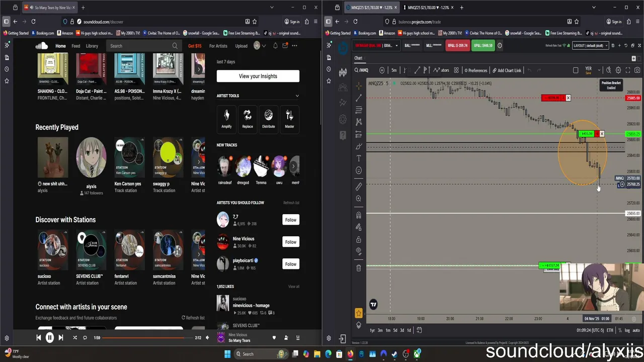Open the Distribute artist tool
This screenshot has width=644, height=362.
[x=269, y=119]
